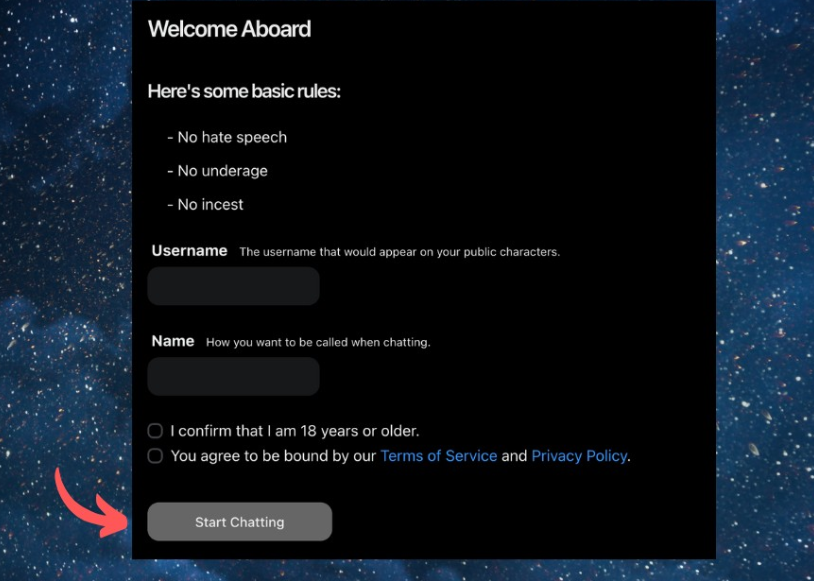The image size is (814, 581).
Task: Tick the Terms agreement checkbox
Action: (155, 456)
